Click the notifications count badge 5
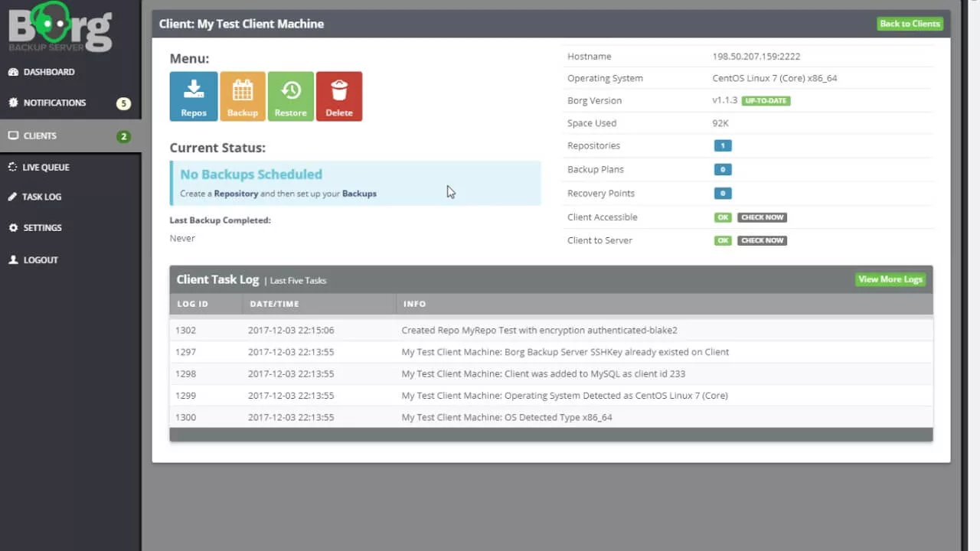 pos(123,103)
